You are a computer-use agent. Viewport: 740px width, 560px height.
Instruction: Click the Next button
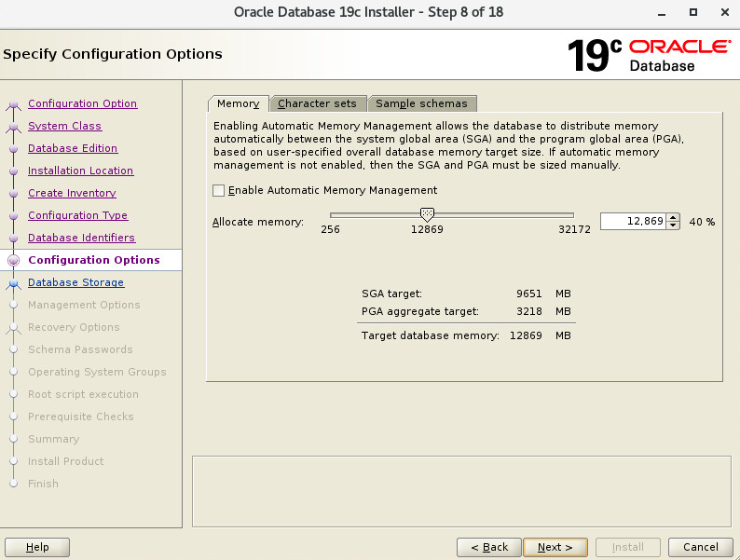[x=555, y=547]
